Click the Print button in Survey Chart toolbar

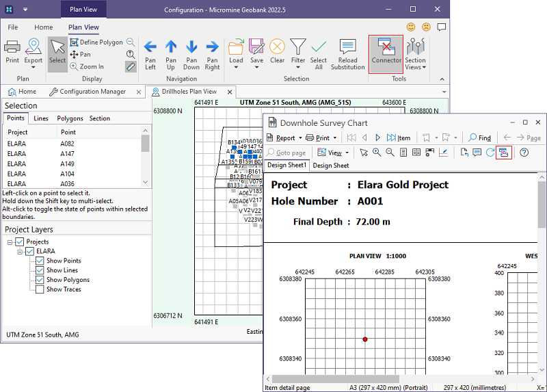(318, 138)
